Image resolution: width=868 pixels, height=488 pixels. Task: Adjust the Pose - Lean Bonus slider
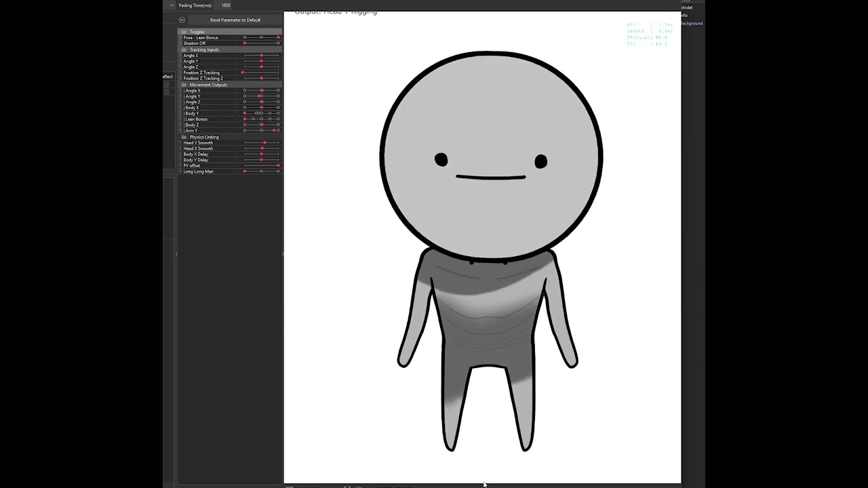(x=261, y=37)
